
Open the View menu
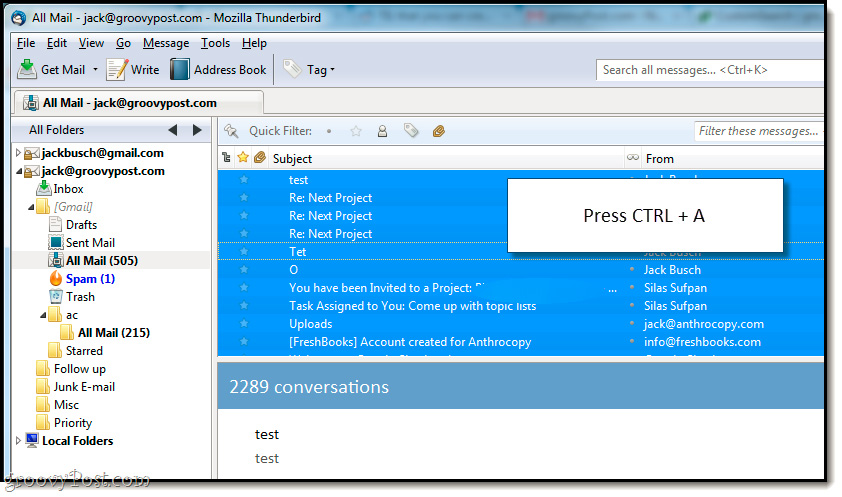click(x=91, y=43)
